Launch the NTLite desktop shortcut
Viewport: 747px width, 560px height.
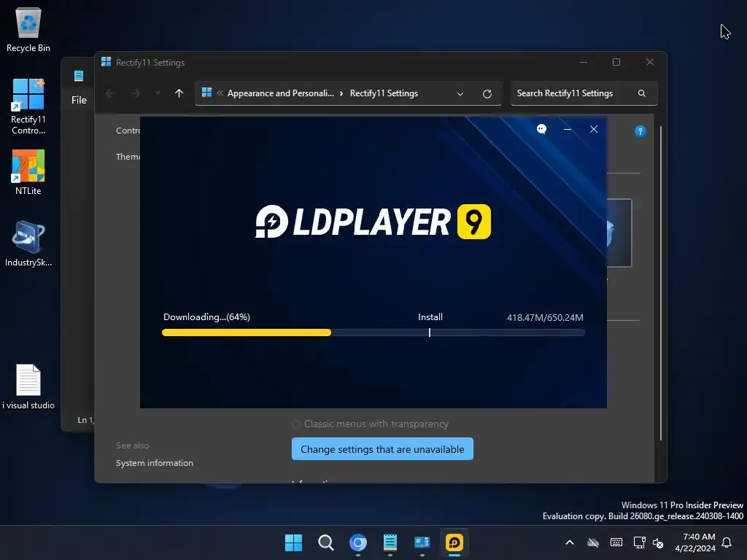[x=28, y=172]
